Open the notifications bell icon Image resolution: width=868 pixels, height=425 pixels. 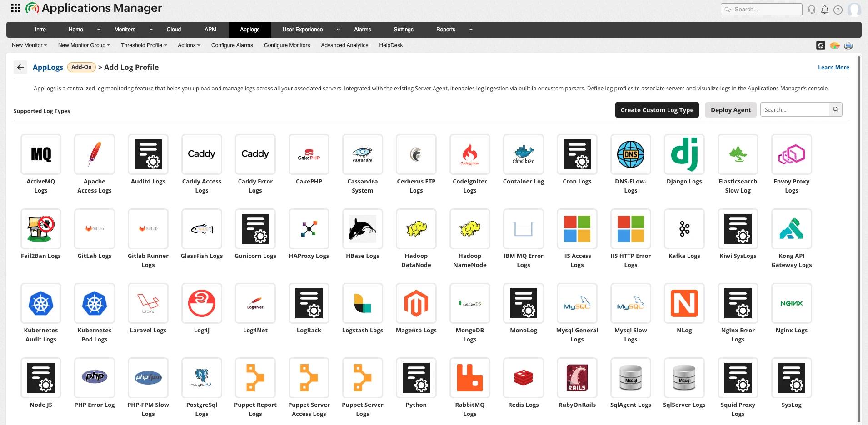(825, 9)
